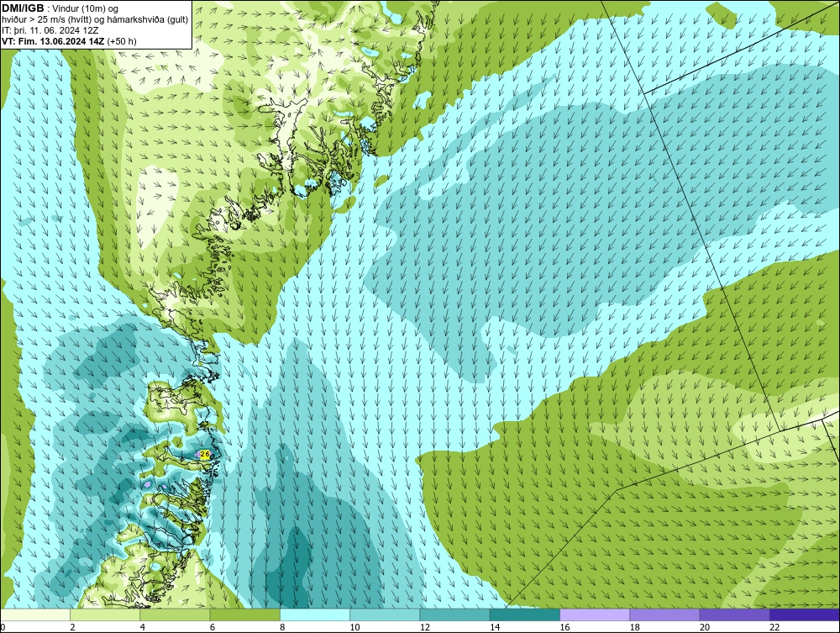
Task: Click the legend scale label '8'
Action: click(x=282, y=628)
